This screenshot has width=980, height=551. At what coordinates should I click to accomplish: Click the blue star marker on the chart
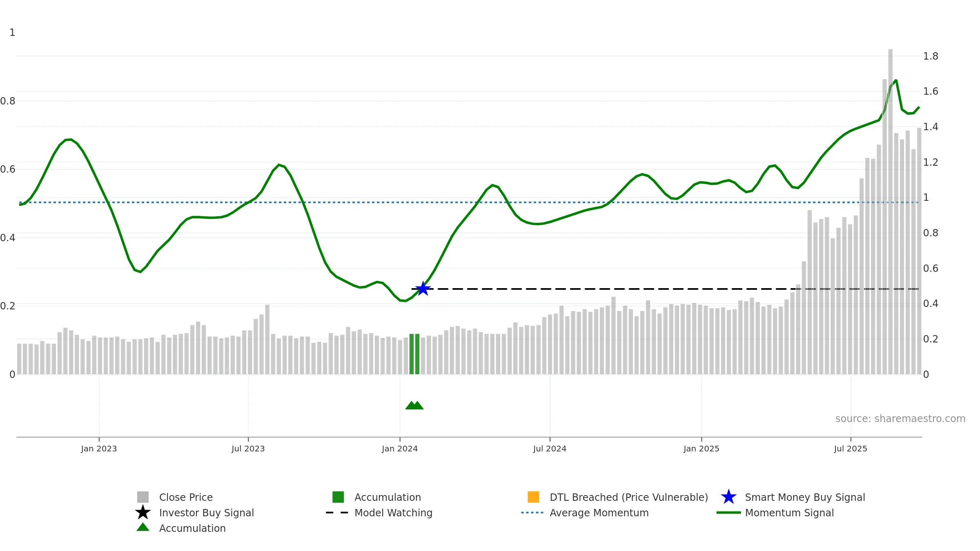click(423, 289)
